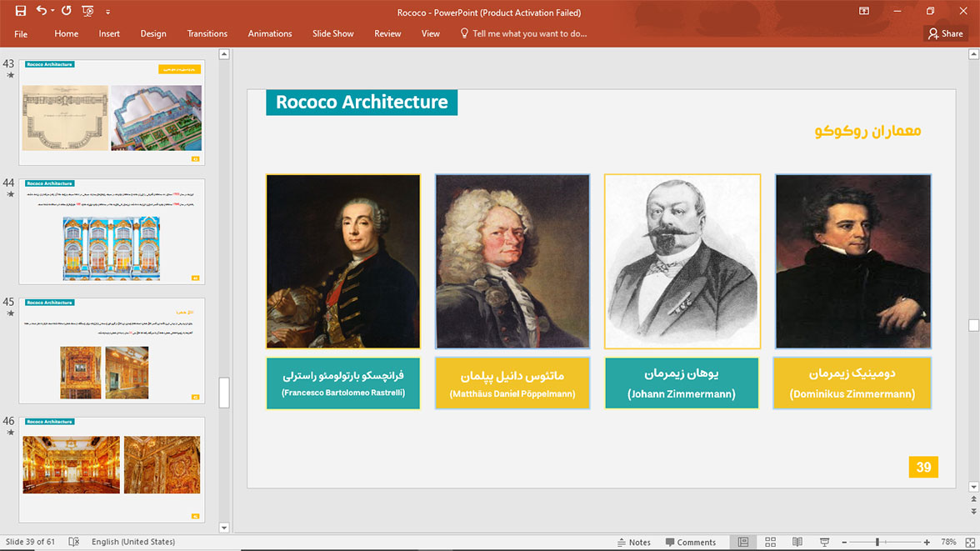Start slideshow from beginning icon in Quick Access
The height and width of the screenshot is (551, 980).
(87, 11)
